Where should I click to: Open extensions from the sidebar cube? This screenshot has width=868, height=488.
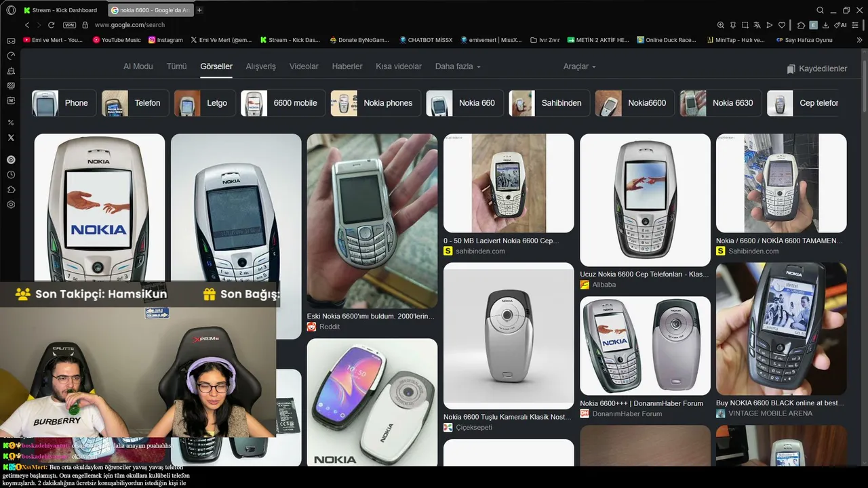click(11, 190)
